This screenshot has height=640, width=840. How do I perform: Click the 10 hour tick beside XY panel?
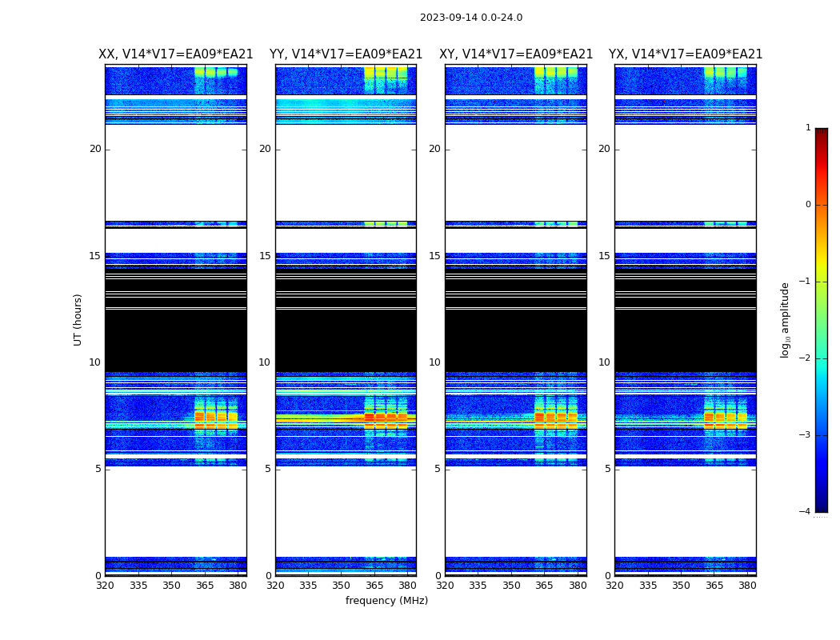pyautogui.click(x=434, y=362)
